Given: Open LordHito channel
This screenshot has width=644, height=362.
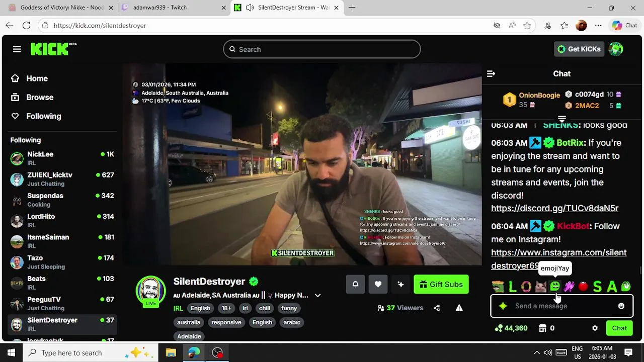Looking at the screenshot, I should click(62, 220).
